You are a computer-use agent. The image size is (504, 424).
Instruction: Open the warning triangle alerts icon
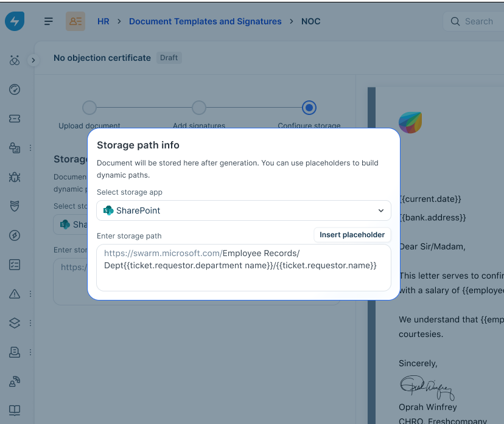(15, 294)
